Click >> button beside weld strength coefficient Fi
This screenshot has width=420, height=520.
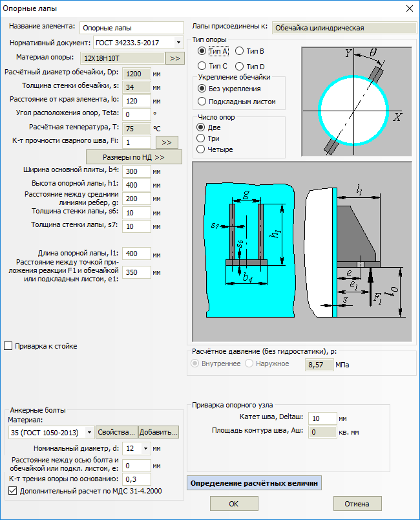(167, 142)
